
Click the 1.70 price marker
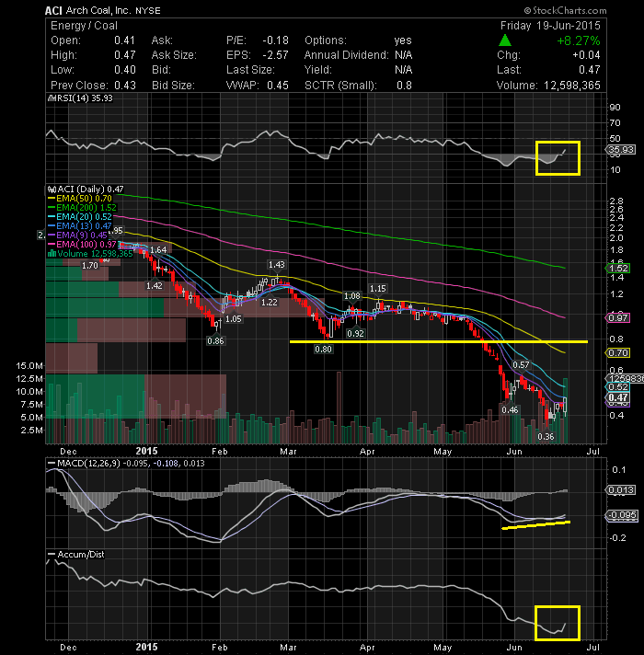tap(90, 266)
